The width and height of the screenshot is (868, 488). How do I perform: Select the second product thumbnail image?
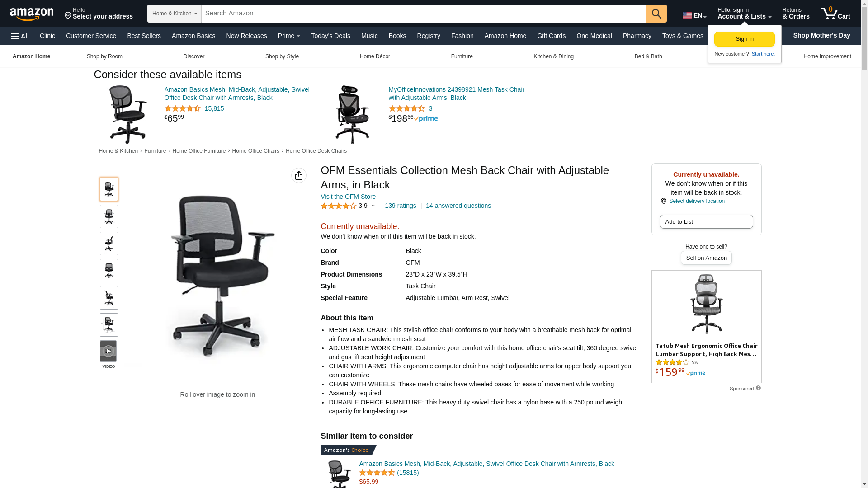[x=109, y=216]
